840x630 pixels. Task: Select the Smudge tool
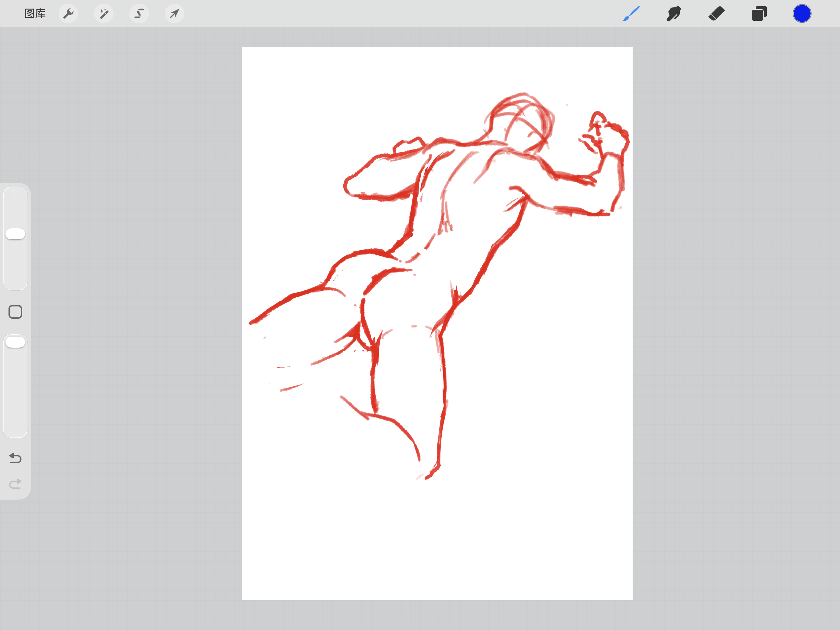click(674, 14)
